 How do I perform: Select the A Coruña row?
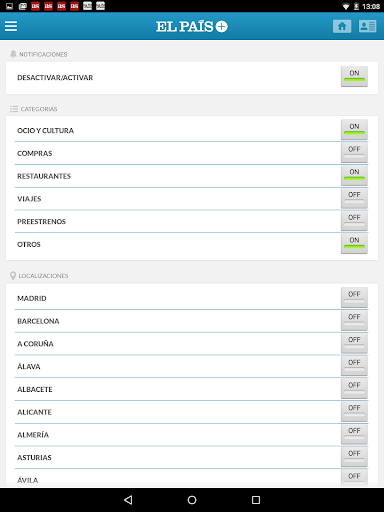click(192, 344)
